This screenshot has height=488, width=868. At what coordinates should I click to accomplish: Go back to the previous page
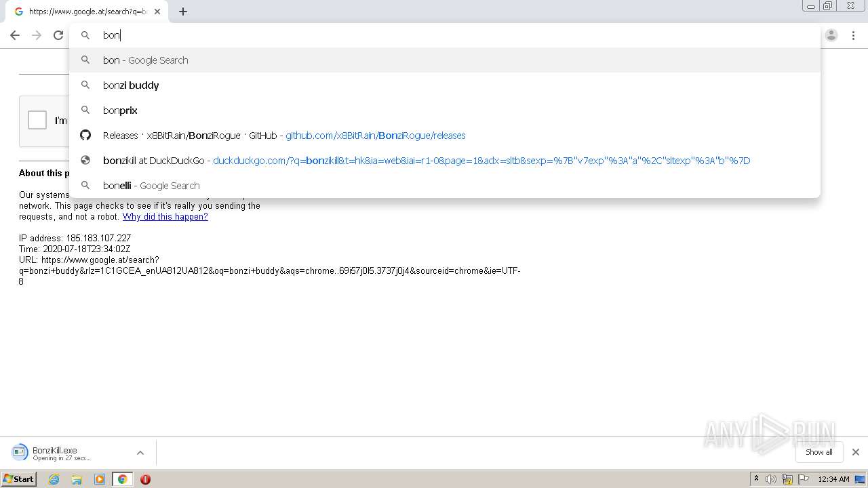pyautogui.click(x=15, y=35)
